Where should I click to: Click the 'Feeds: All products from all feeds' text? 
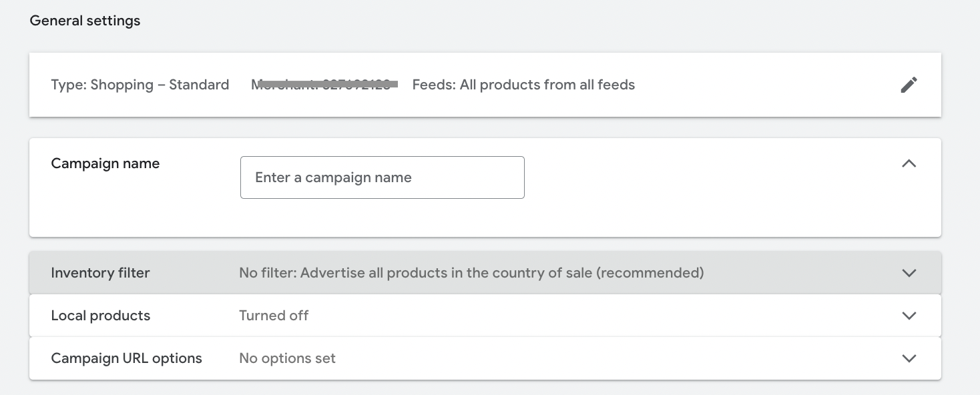coord(523,85)
